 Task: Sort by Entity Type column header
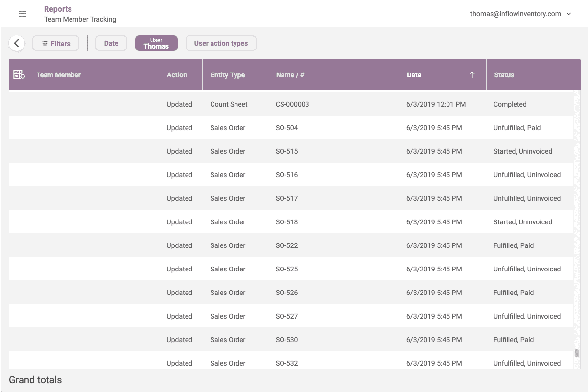pyautogui.click(x=228, y=75)
